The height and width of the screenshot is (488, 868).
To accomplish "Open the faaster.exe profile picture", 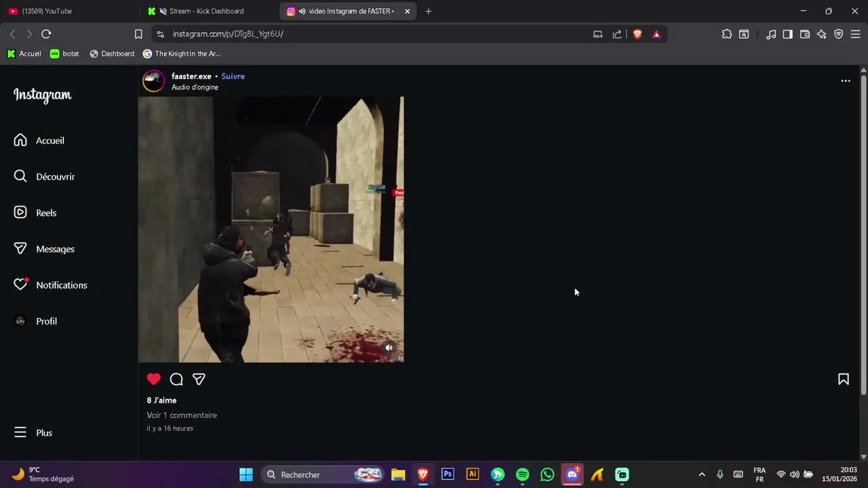I will pos(154,81).
